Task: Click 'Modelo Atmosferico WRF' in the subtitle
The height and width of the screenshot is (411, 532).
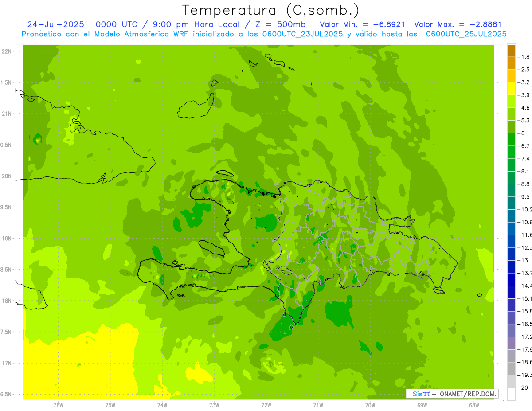Action: point(142,34)
